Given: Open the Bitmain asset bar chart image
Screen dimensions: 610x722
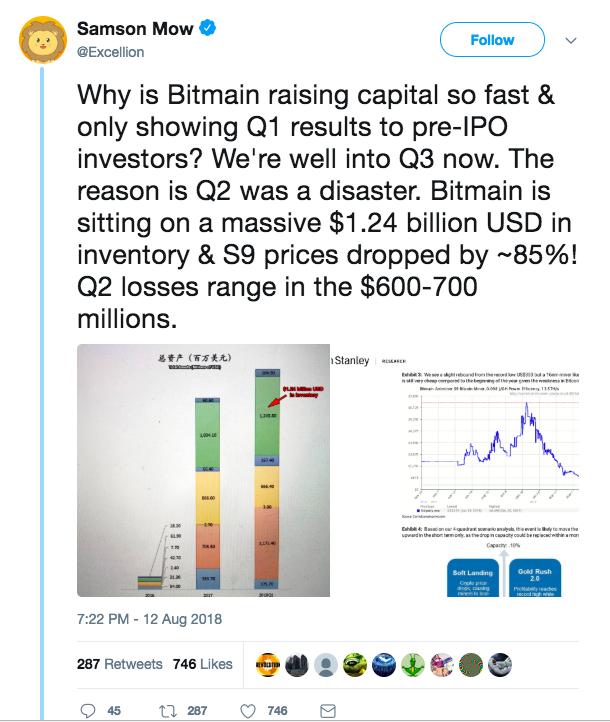Looking at the screenshot, I should pos(203,470).
